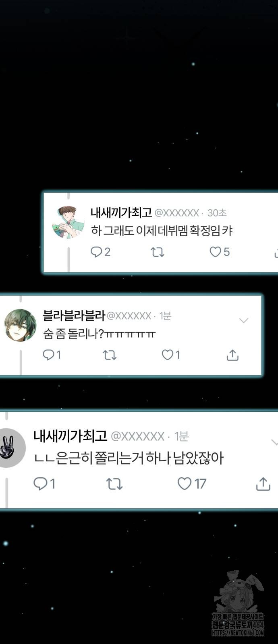Share the 블라블라블라 tweet

click(232, 355)
